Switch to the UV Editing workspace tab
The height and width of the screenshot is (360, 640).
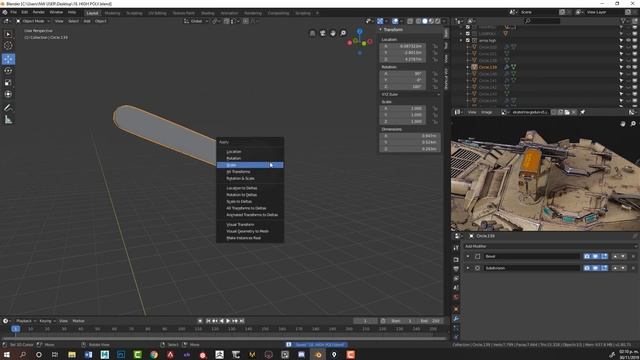point(157,13)
